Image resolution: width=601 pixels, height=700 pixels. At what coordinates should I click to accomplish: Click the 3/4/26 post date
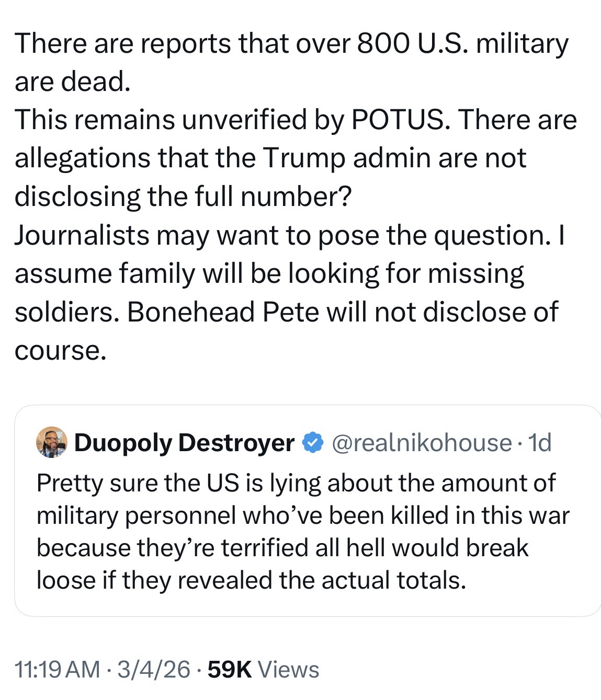[x=154, y=669]
